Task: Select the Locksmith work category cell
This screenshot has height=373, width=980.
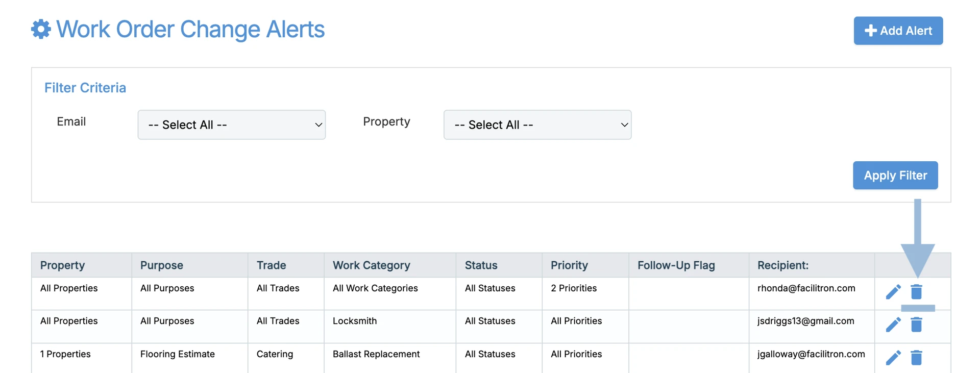Action: pos(355,321)
